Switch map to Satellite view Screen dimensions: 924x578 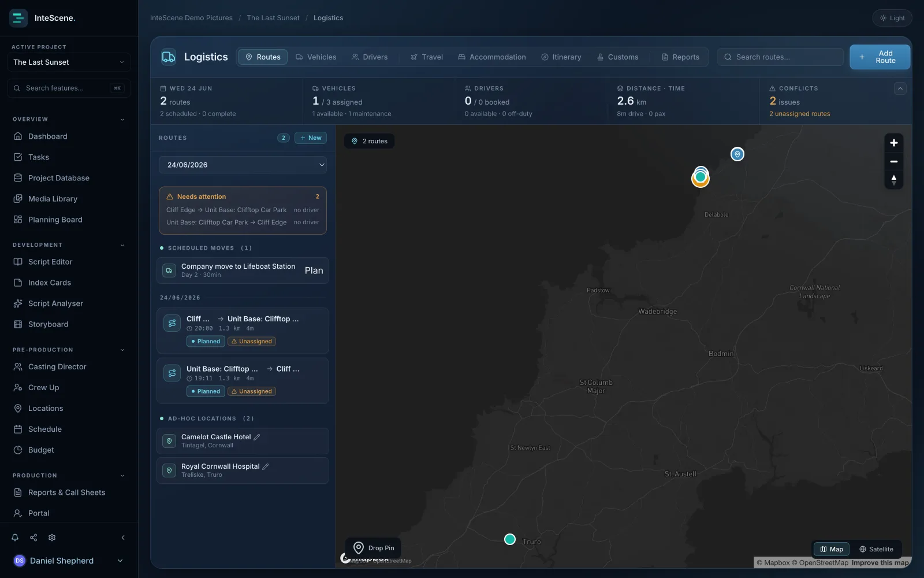pyautogui.click(x=876, y=549)
